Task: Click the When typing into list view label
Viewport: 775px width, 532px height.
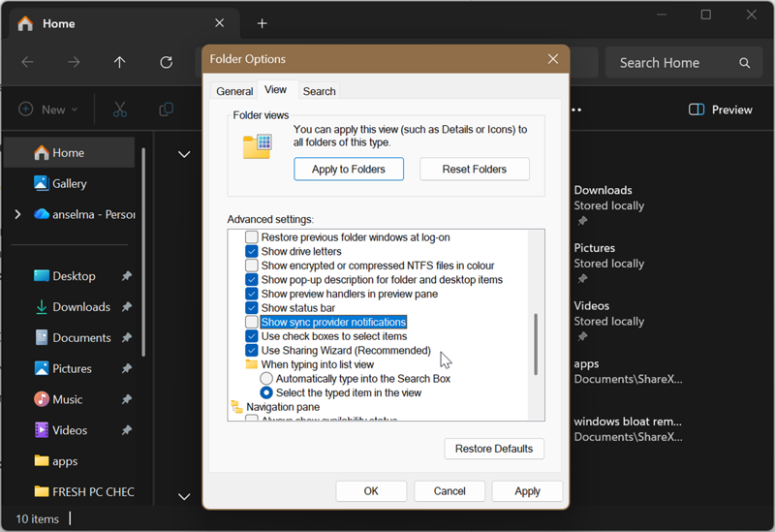Action: coord(318,364)
